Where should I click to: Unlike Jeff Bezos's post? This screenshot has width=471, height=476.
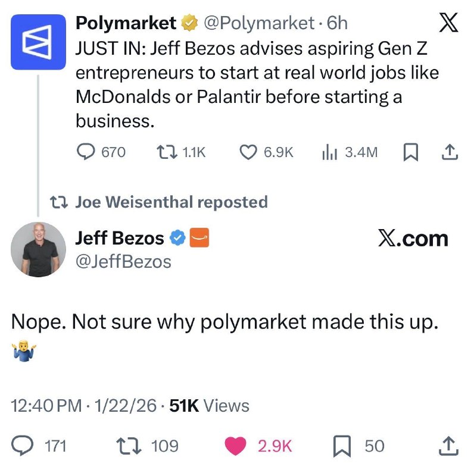tap(238, 446)
